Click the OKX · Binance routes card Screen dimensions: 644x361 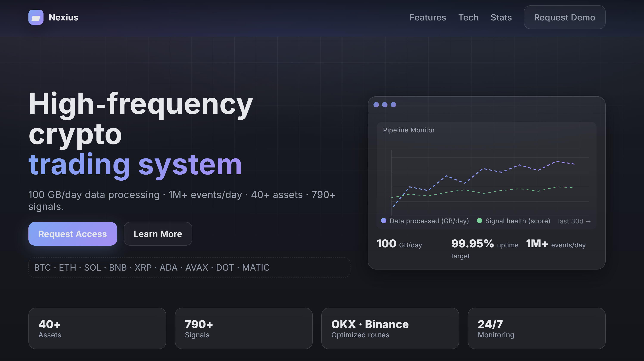point(390,328)
